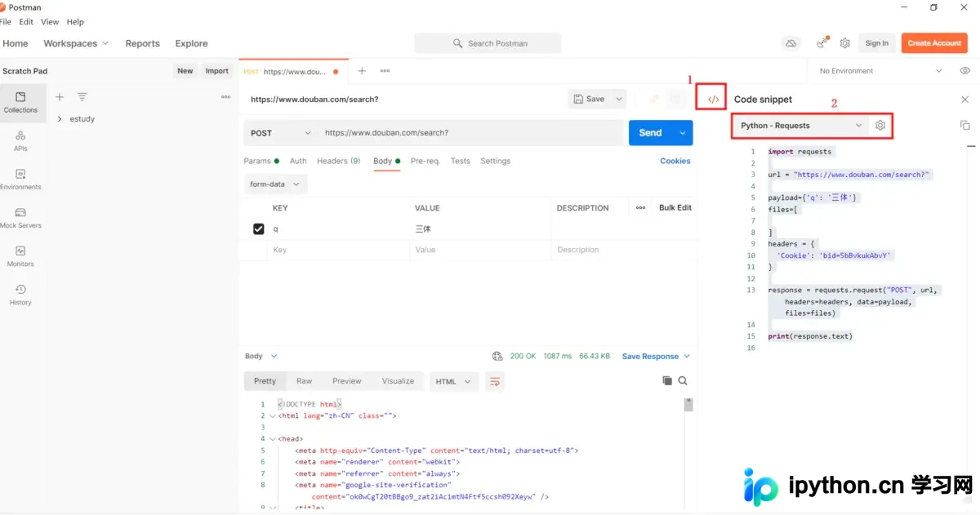Click the blue Send button
Screen dimensions: 980x515
[x=650, y=133]
